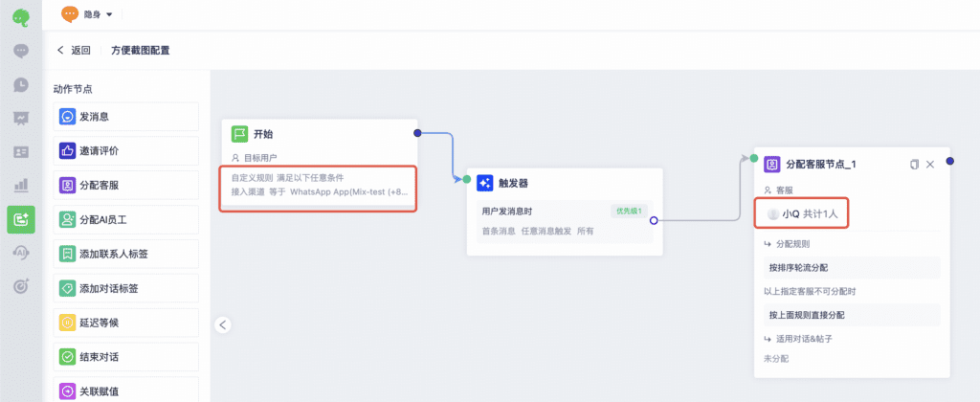
Task: Open the 隐身 status dropdown
Action: [89, 14]
